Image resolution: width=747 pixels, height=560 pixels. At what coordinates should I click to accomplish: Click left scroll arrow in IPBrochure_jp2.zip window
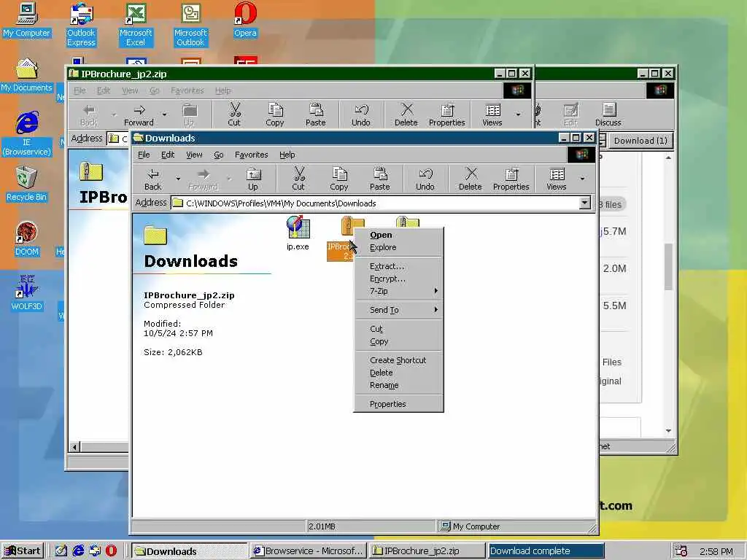point(74,447)
